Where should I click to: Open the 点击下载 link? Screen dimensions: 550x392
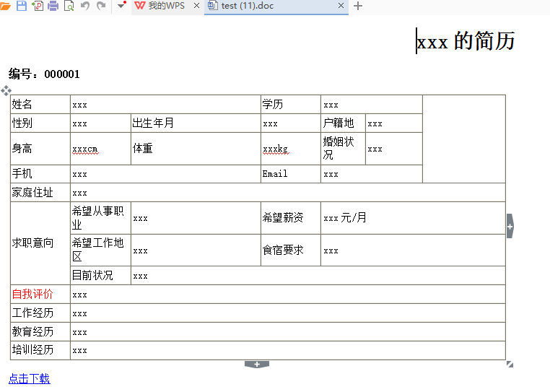point(30,379)
